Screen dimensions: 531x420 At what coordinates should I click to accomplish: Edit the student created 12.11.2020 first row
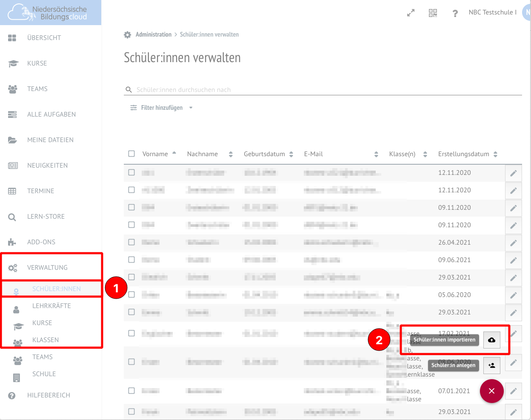pos(513,173)
